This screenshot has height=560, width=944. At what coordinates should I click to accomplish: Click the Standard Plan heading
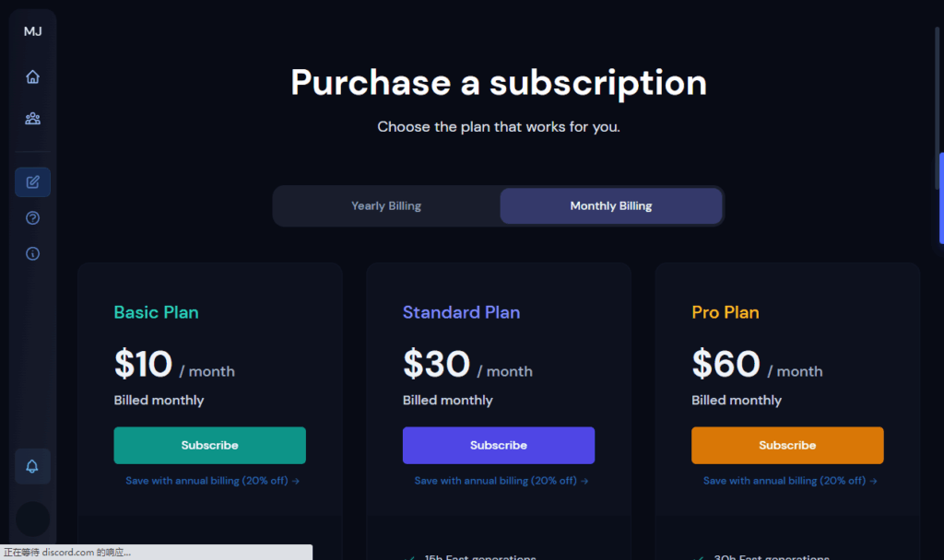tap(461, 313)
